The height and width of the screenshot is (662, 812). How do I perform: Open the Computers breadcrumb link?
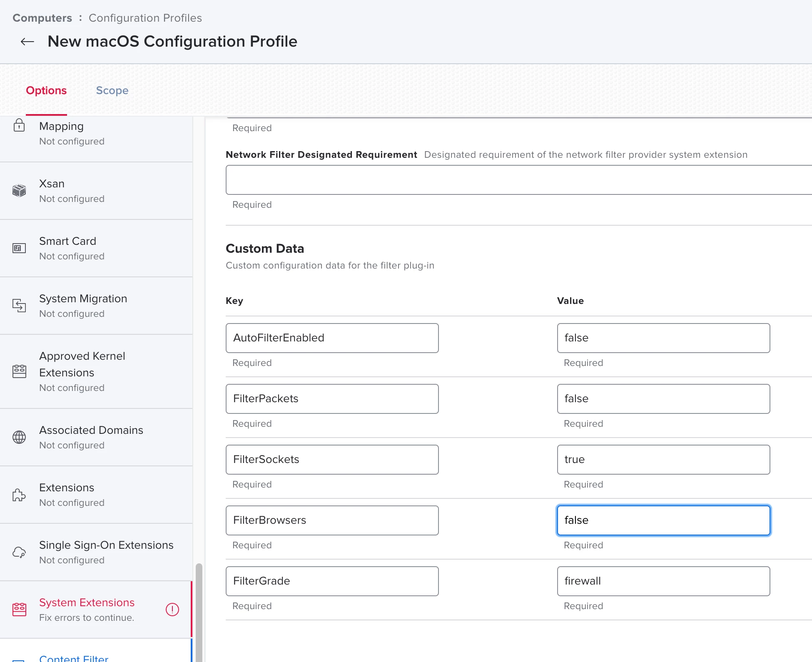point(42,18)
